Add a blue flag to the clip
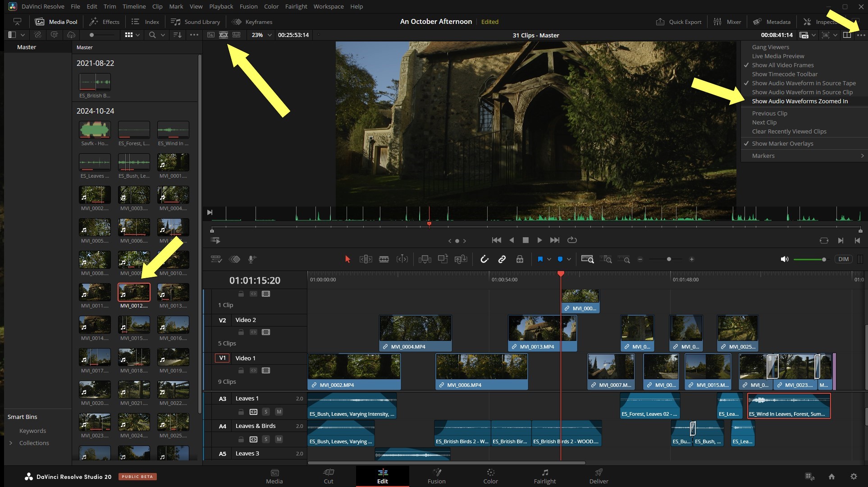Viewport: 868px width, 487px height. [540, 259]
